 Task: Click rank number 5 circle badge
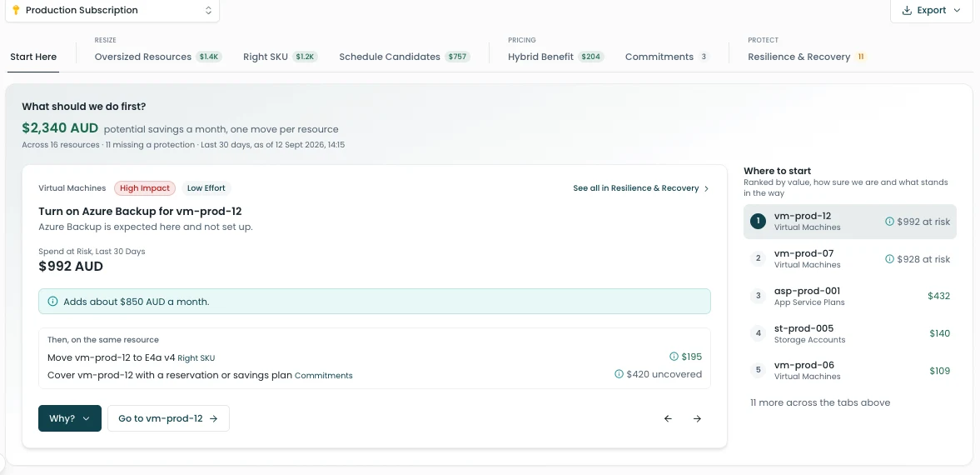pyautogui.click(x=759, y=371)
